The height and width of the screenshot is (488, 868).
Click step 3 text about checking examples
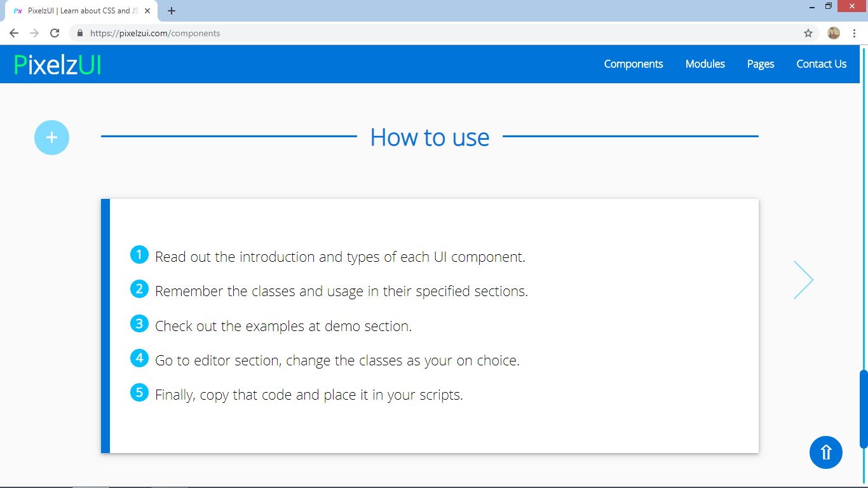pyautogui.click(x=283, y=326)
